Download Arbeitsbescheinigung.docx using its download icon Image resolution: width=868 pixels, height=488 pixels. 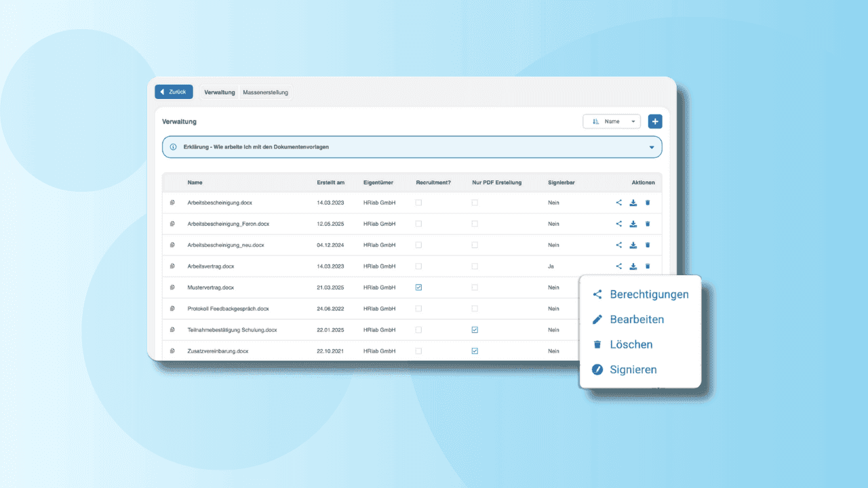[x=633, y=203]
